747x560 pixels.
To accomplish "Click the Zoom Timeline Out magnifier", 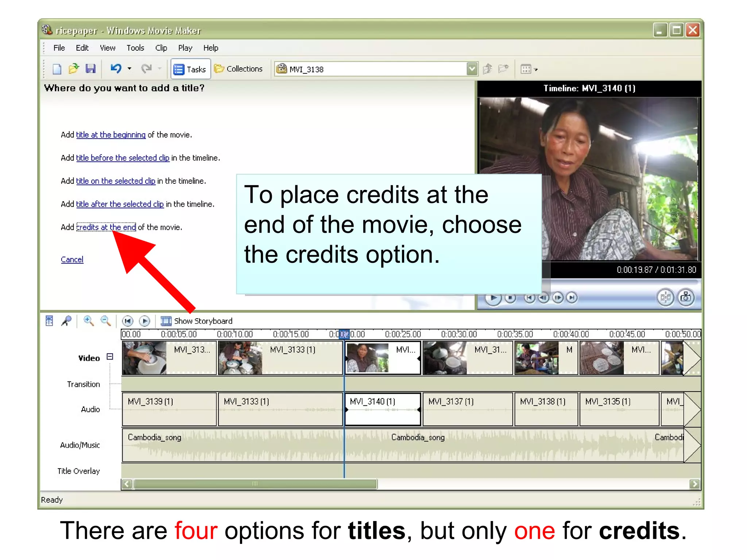I will [105, 321].
